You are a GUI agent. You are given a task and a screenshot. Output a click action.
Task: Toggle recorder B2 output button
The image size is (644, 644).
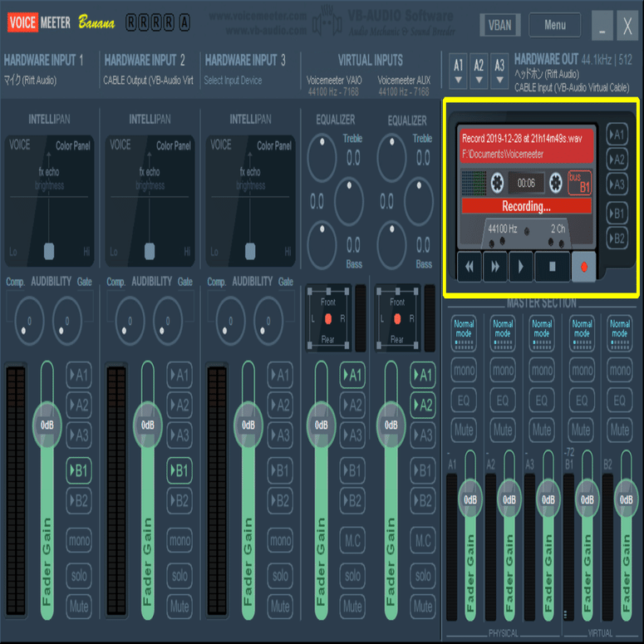(x=617, y=238)
